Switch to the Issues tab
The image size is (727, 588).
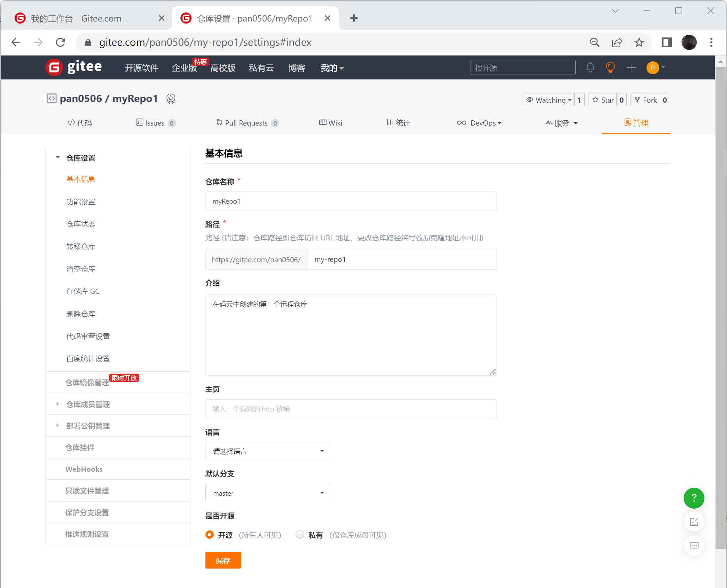coord(155,123)
